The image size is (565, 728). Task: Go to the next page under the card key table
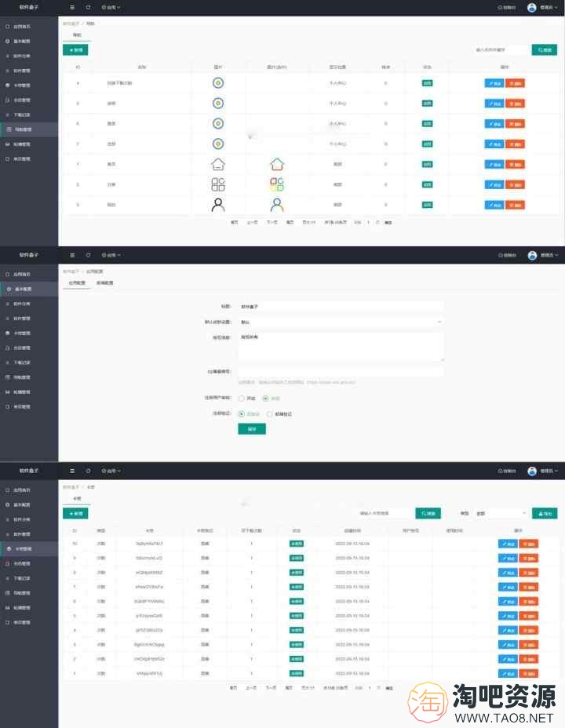pyautogui.click(x=271, y=688)
